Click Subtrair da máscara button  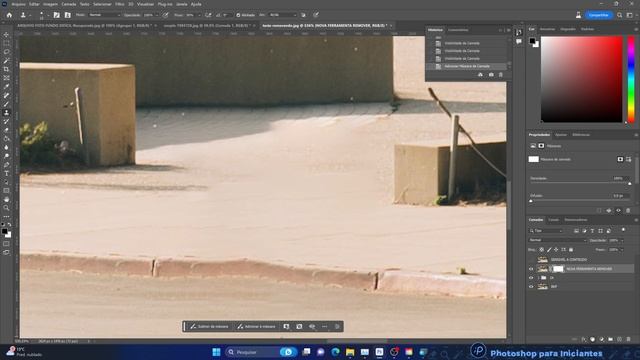point(209,327)
